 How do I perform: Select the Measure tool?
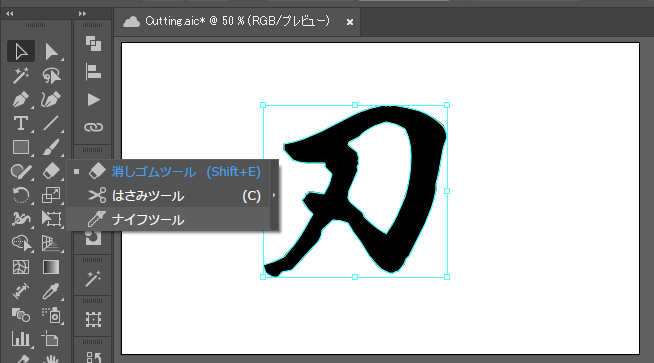click(20, 291)
